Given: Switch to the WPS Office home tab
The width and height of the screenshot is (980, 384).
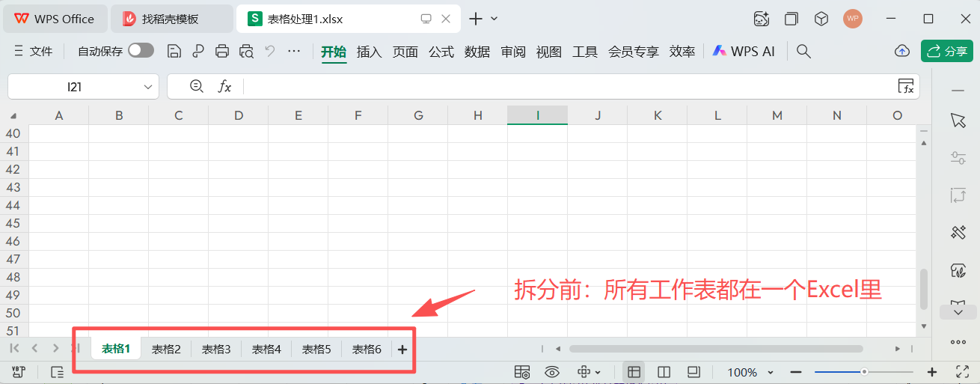Looking at the screenshot, I should coord(55,19).
